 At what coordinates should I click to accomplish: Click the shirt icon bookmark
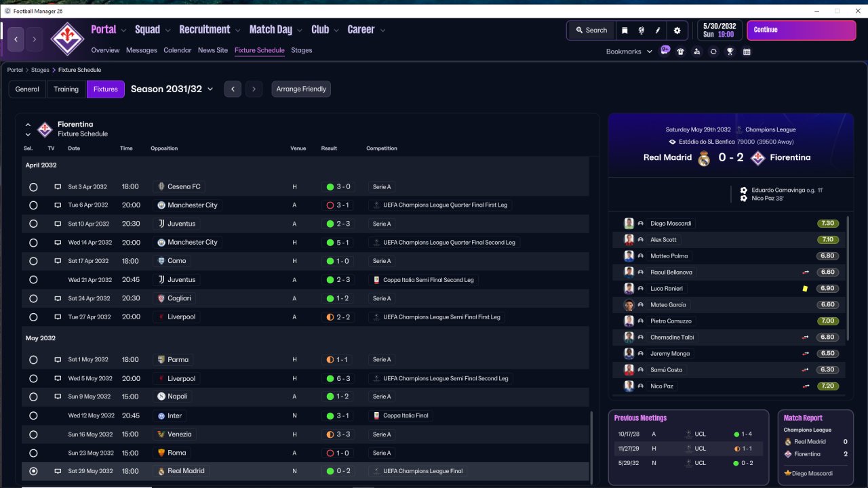click(x=681, y=52)
